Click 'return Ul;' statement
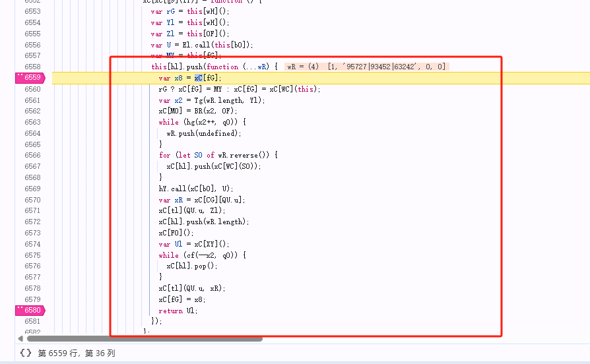590x364 pixels. point(178,311)
